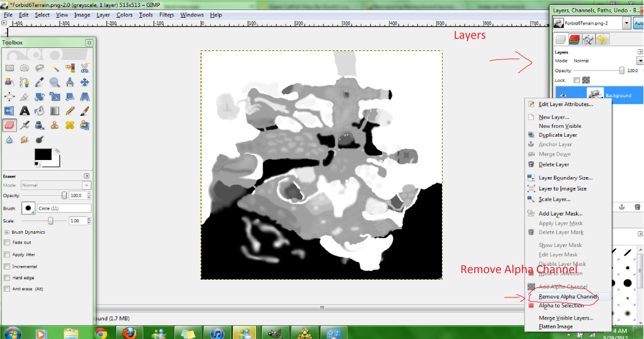Switch to the Channels tab

574,40
